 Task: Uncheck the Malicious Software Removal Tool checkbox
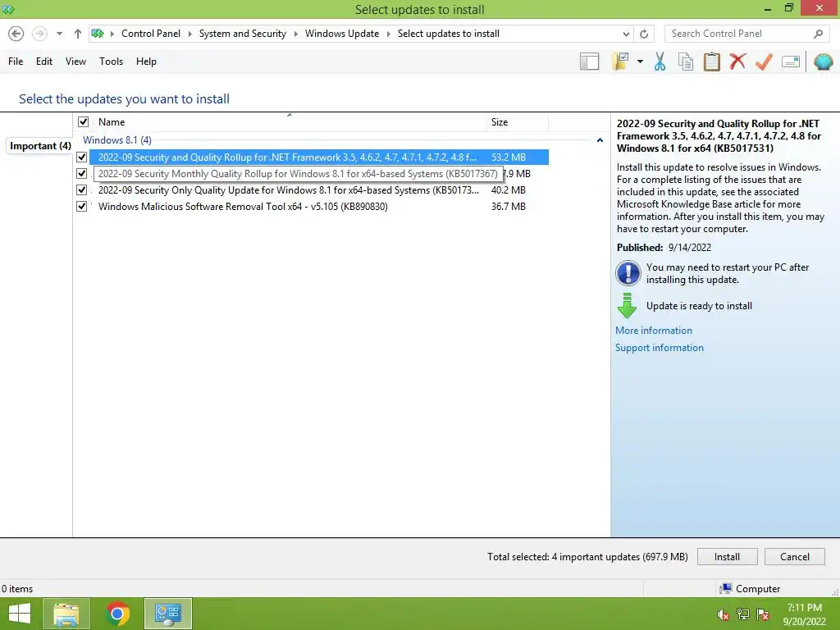coord(81,206)
